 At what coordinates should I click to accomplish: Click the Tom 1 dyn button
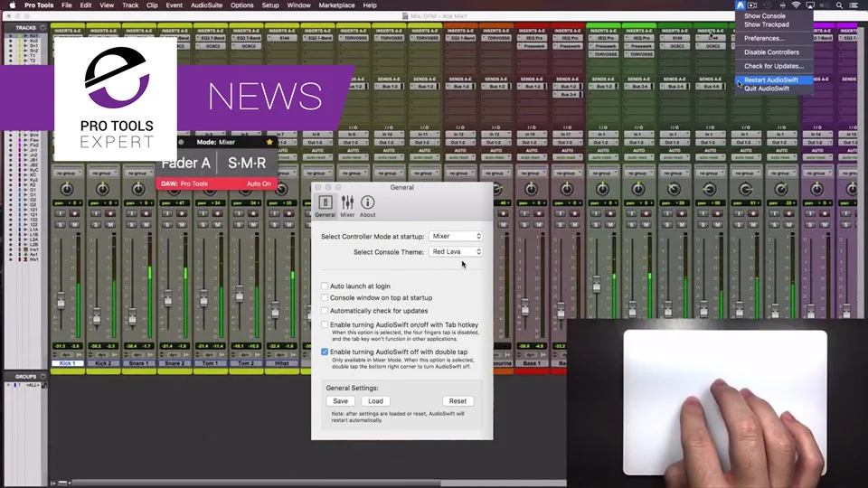click(210, 354)
